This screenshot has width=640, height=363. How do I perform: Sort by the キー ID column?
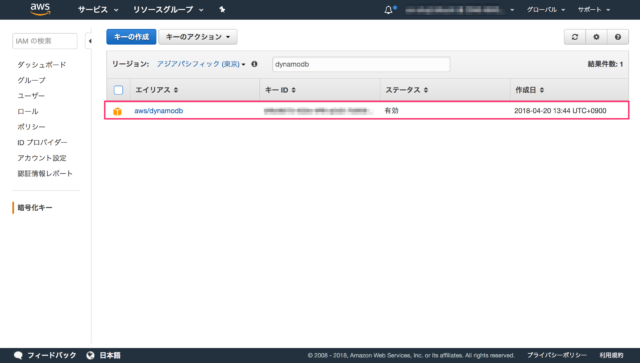pos(280,90)
